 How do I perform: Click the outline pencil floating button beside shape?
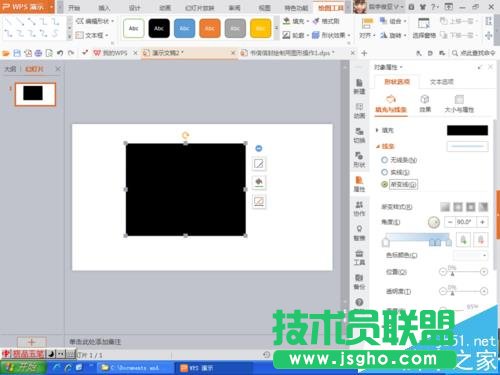coord(259,164)
